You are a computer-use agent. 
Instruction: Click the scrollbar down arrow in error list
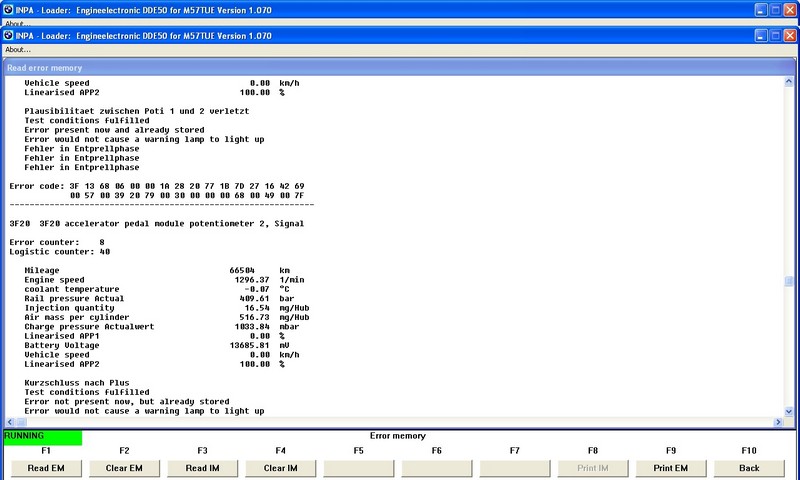click(x=788, y=412)
